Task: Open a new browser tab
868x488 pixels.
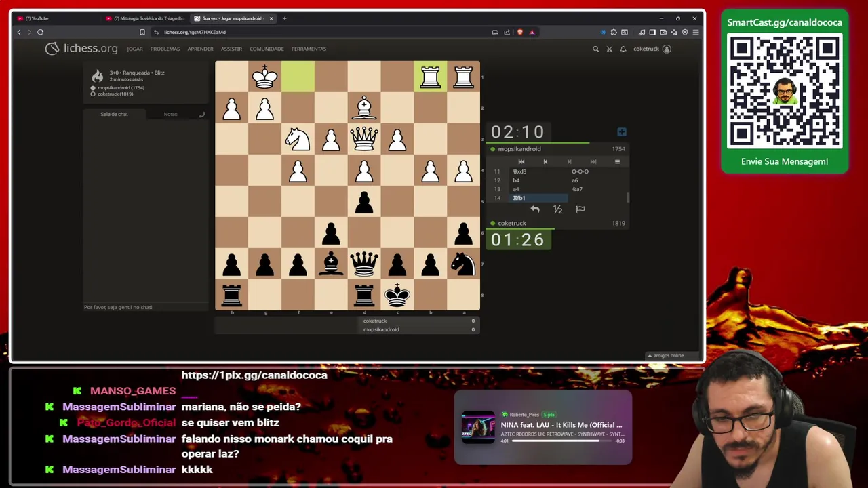Action: click(x=284, y=18)
